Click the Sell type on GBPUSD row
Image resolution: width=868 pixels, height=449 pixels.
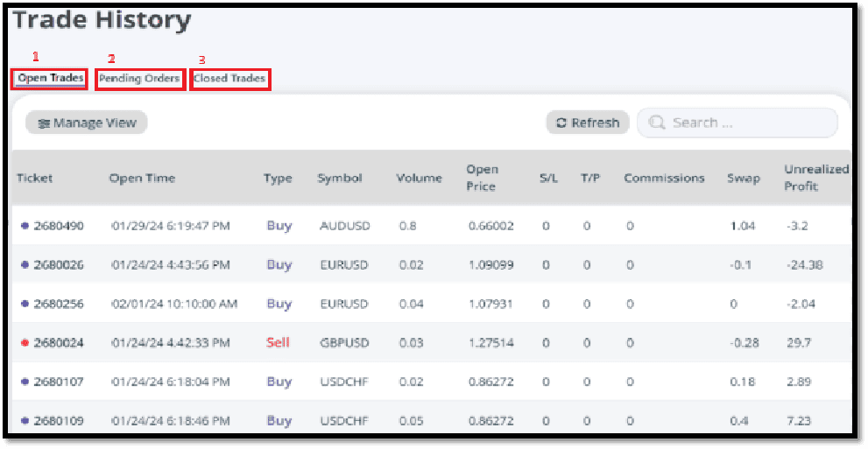(x=278, y=342)
